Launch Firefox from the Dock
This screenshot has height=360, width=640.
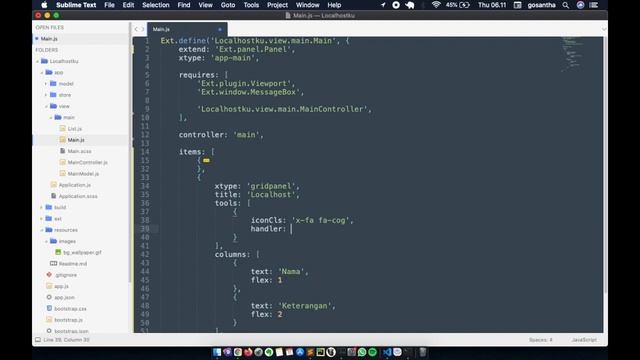(x=248, y=352)
